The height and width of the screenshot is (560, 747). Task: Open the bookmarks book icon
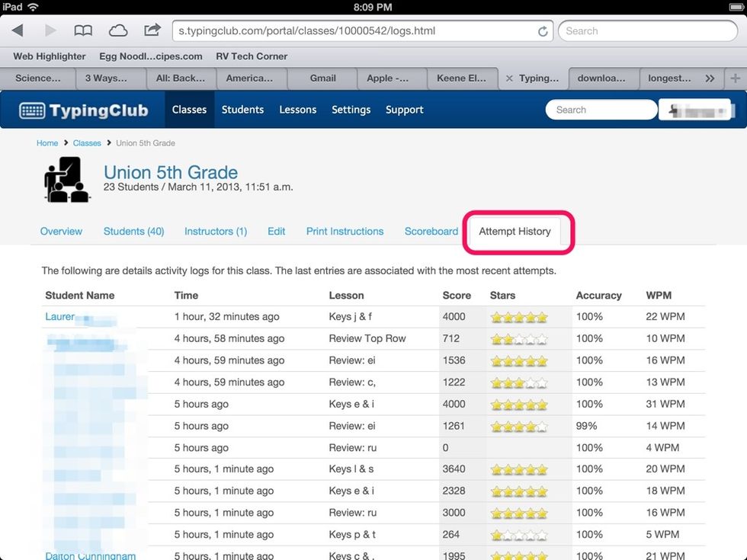(x=83, y=30)
